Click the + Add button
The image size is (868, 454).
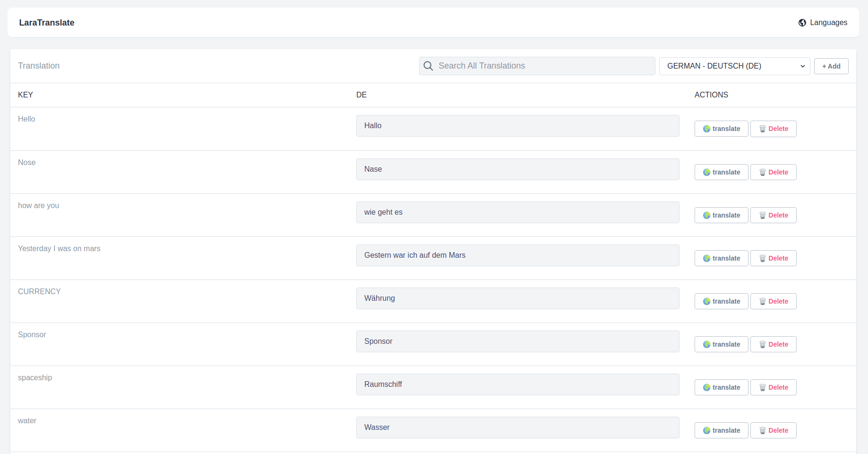click(831, 66)
